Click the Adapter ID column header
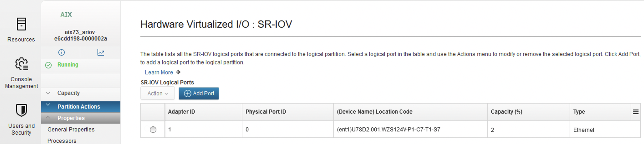Screen dimensions: 644x144 tap(181, 112)
